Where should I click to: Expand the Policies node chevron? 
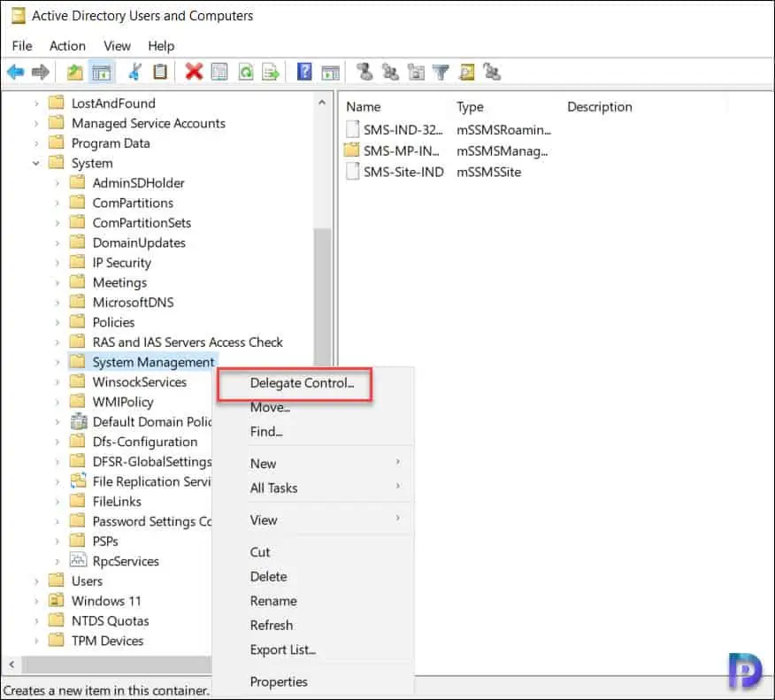[x=58, y=322]
